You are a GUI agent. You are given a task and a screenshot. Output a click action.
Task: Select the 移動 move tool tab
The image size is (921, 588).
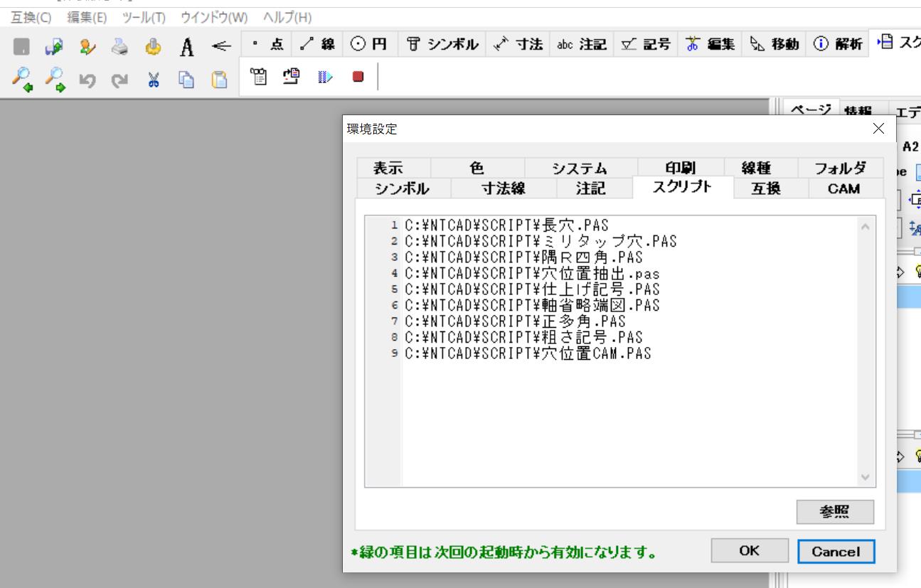[775, 45]
